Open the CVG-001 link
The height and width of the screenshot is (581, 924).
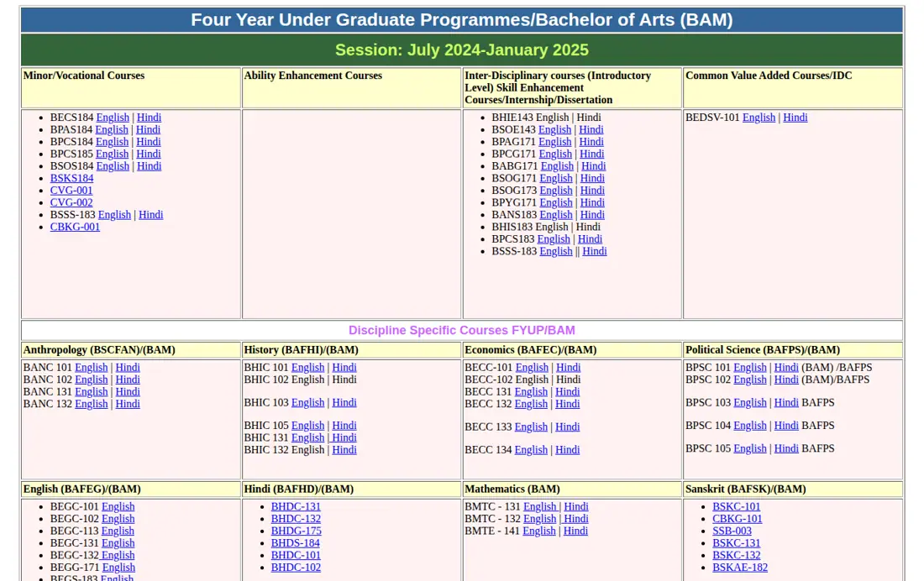(x=71, y=191)
